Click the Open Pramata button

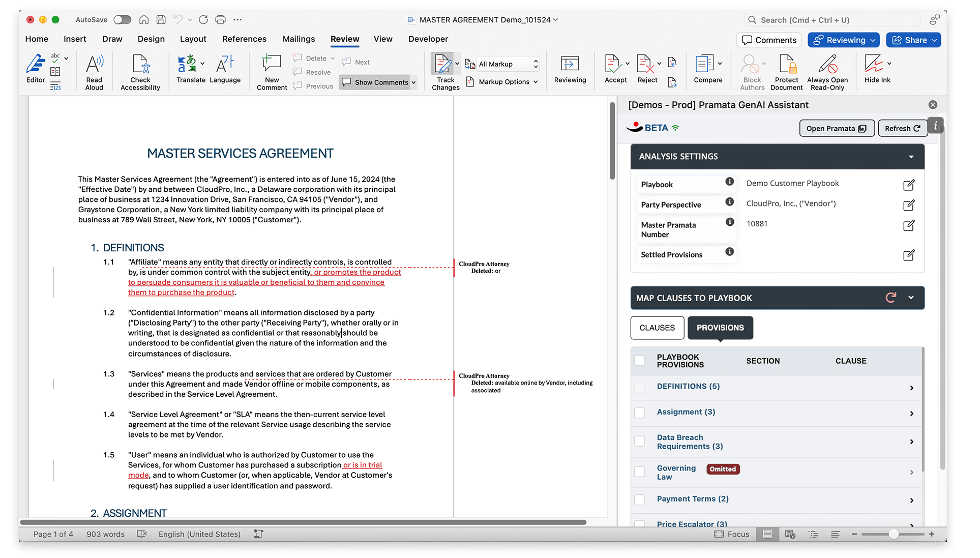pyautogui.click(x=836, y=128)
